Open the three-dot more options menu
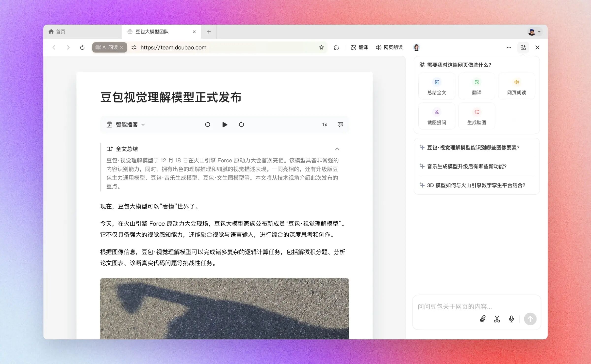This screenshot has width=591, height=364. coord(509,47)
